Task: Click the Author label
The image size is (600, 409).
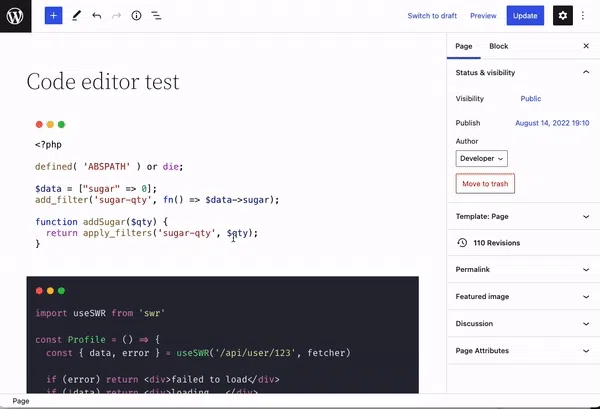Action: (x=466, y=141)
